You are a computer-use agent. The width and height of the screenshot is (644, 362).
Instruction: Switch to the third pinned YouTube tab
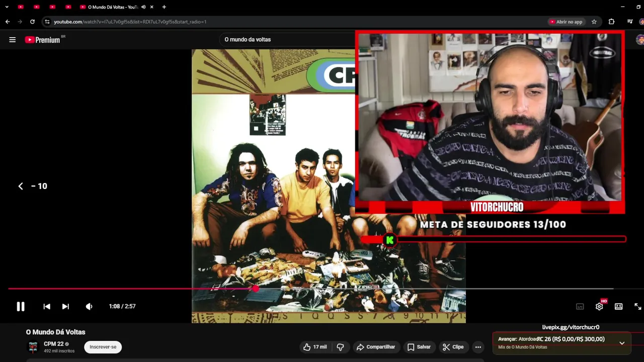[x=52, y=7]
